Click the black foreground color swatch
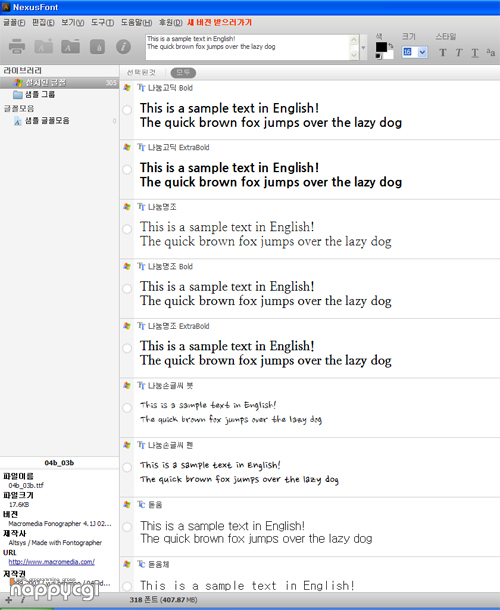Viewport: 500px width, 610px height. coord(381,47)
